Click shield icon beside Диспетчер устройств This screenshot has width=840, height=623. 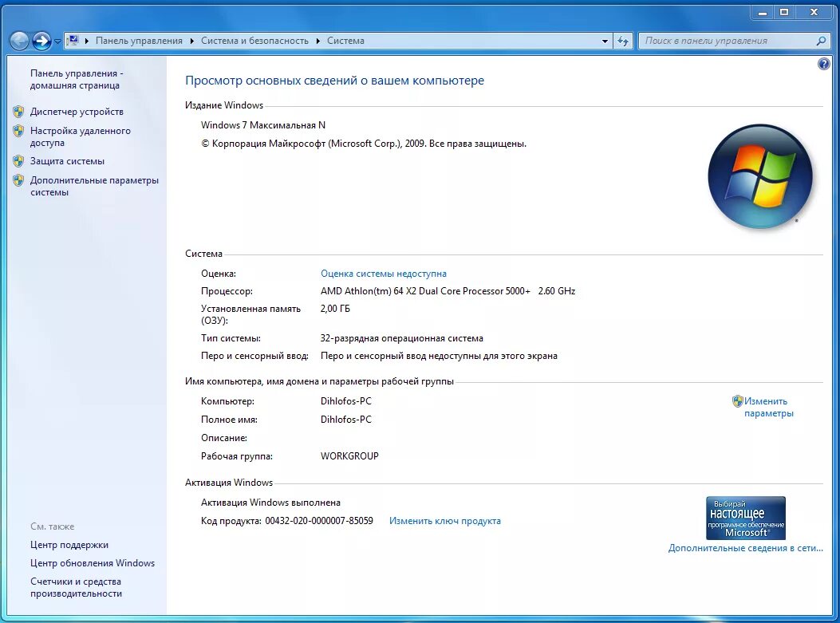(18, 112)
